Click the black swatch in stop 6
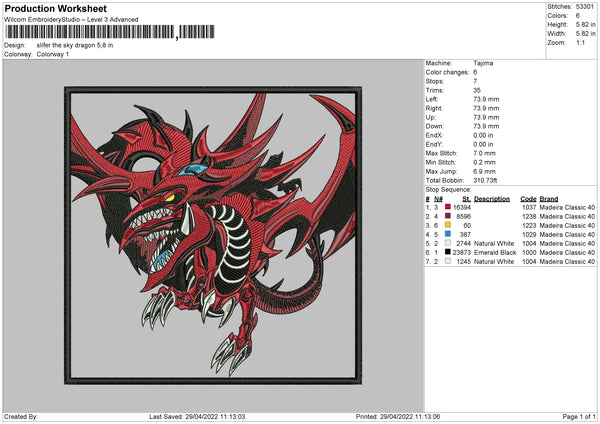600x424 pixels. [x=447, y=252]
